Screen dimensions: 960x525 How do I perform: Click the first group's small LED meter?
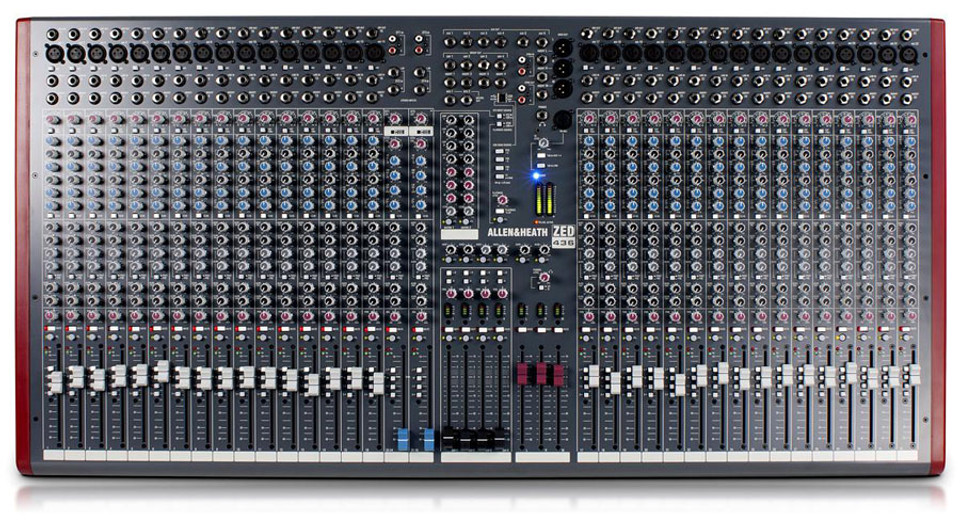tap(449, 311)
